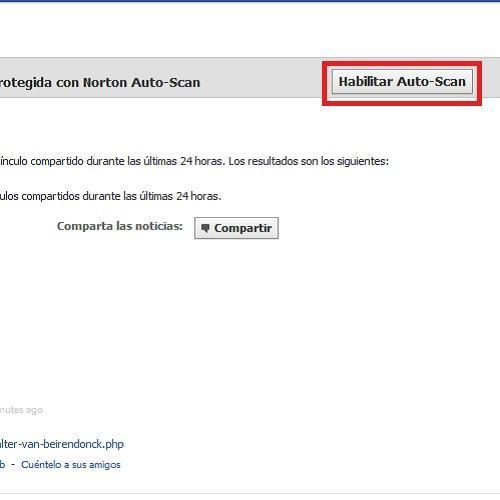This screenshot has width=500, height=500.
Task: Click the 'Norton Auto-Scan' header text
Action: point(142,82)
